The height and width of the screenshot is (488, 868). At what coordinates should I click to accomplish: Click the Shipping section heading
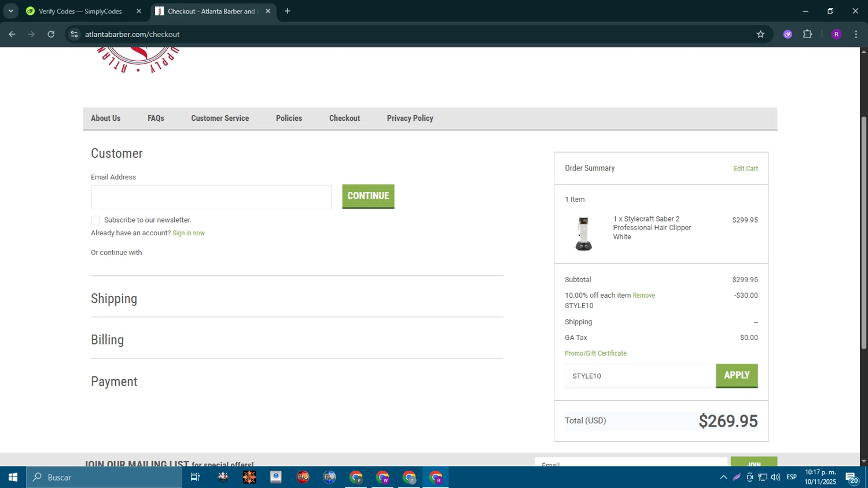click(x=114, y=299)
